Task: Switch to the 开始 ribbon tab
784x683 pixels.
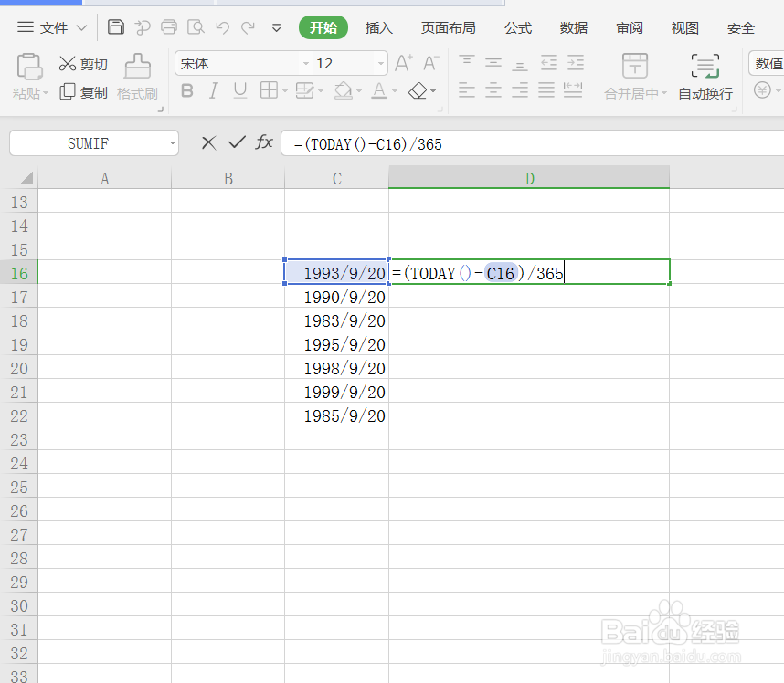Action: coord(323,27)
